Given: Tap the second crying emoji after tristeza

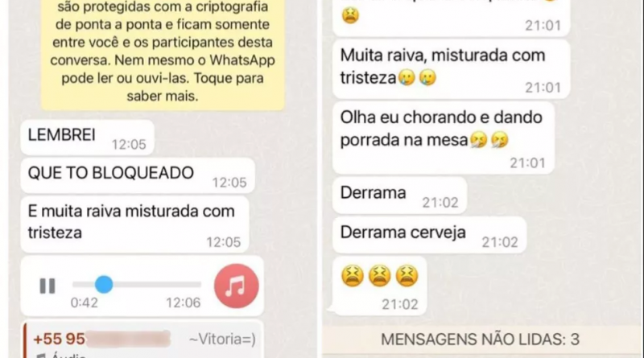Looking at the screenshot, I should click(x=427, y=77).
